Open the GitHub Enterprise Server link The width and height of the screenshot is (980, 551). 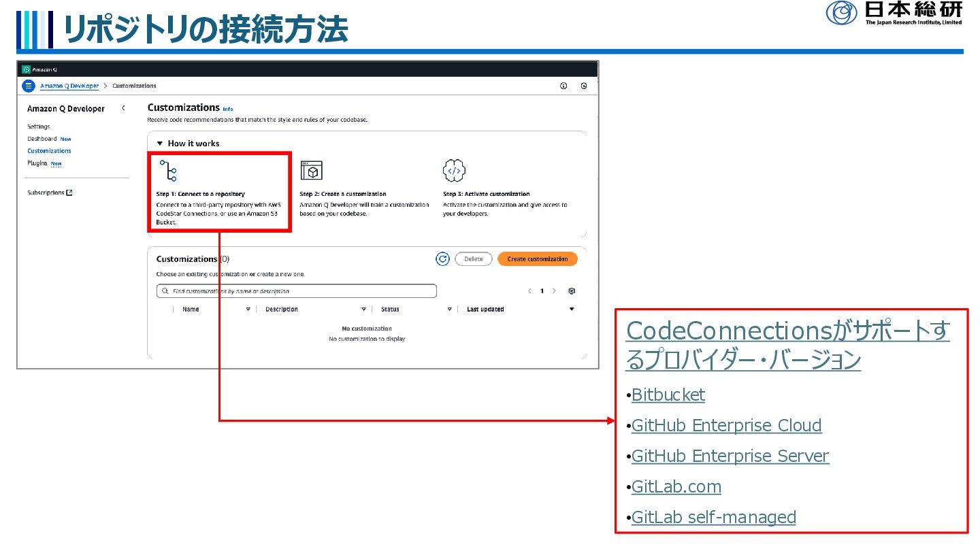[x=730, y=456]
